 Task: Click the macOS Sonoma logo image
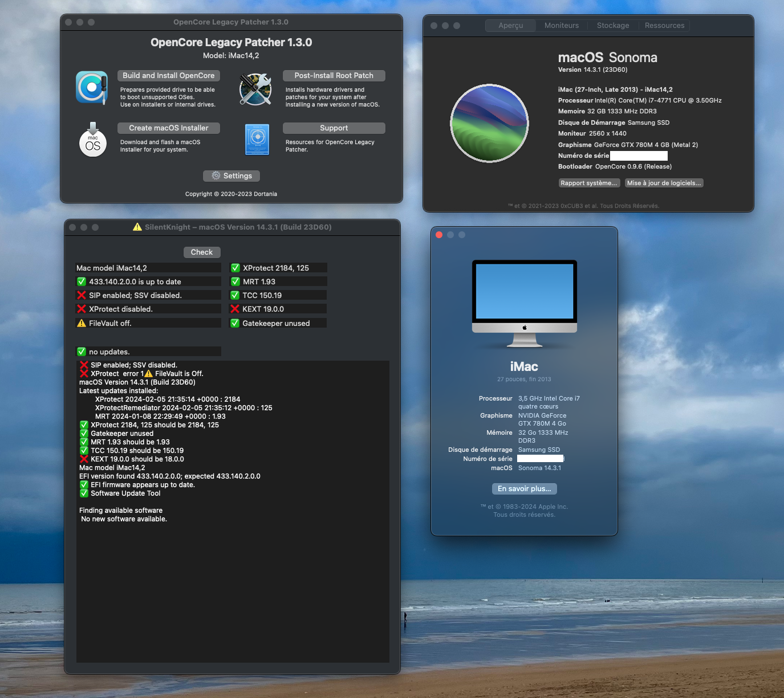pyautogui.click(x=490, y=123)
